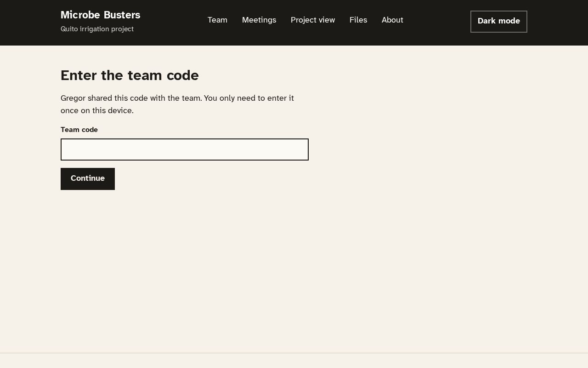Image resolution: width=588 pixels, height=368 pixels.
Task: Click the 'Team code' field label
Action: [x=79, y=130]
